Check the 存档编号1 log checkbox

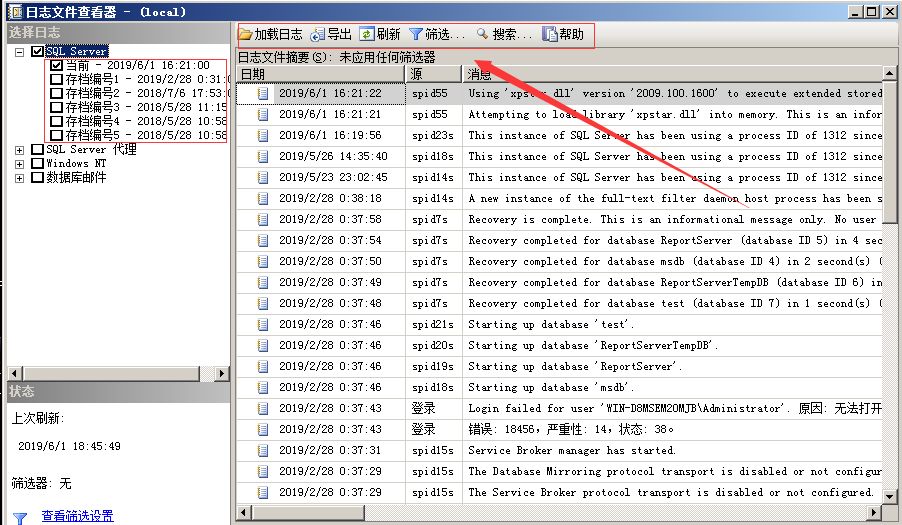(x=57, y=80)
